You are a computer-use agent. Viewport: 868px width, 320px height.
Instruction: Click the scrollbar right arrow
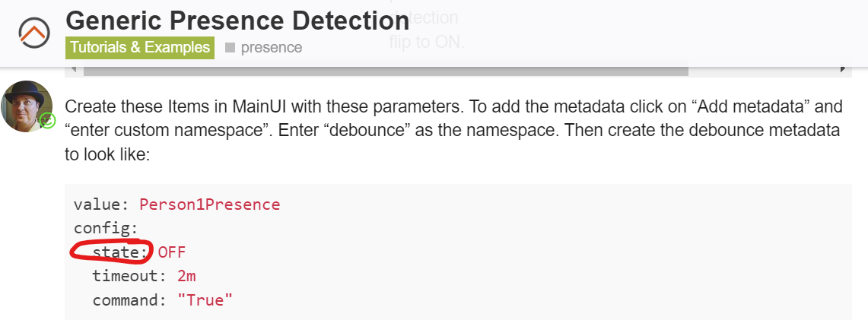point(843,70)
